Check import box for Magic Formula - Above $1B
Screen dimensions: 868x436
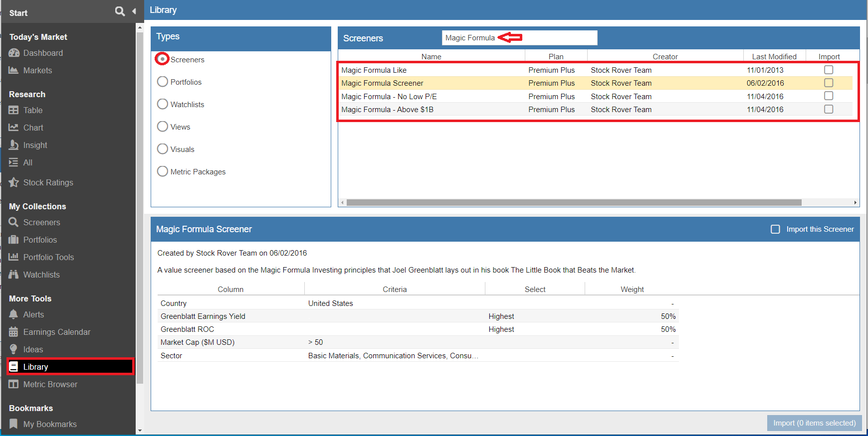tap(829, 109)
